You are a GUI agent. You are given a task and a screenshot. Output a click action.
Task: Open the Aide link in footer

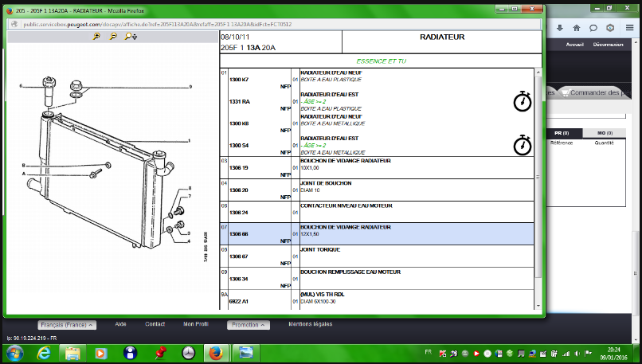120,324
